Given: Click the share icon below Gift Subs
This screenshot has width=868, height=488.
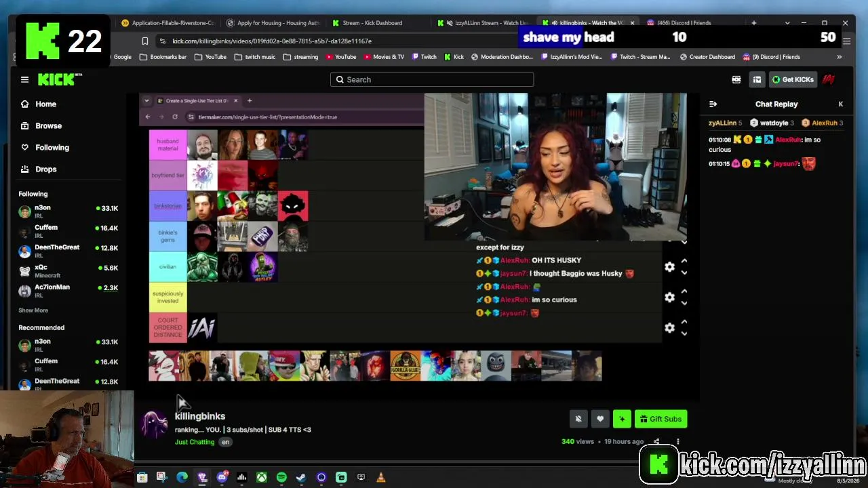Looking at the screenshot, I should (656, 442).
